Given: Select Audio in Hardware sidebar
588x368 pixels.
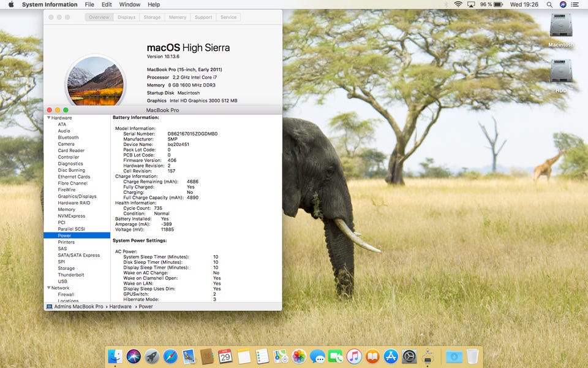Looking at the screenshot, I should 64,131.
